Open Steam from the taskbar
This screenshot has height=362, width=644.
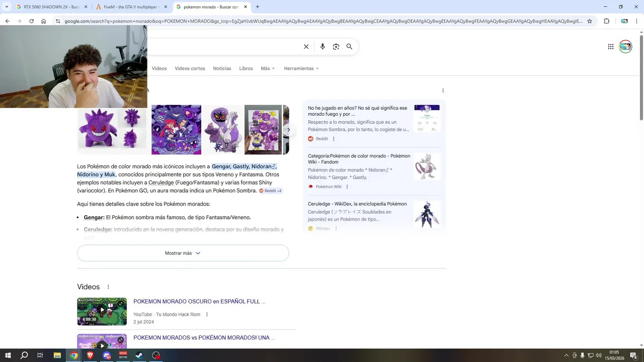(x=139, y=355)
